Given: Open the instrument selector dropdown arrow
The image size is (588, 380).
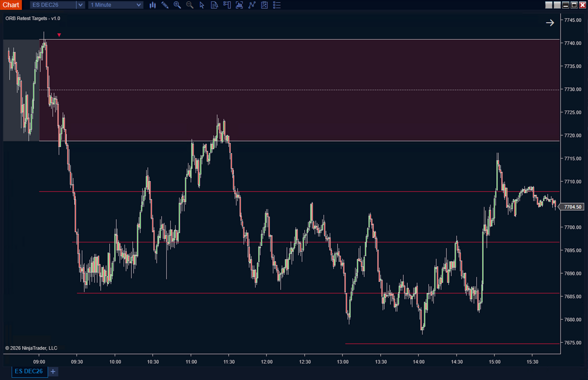Looking at the screenshot, I should 80,5.
